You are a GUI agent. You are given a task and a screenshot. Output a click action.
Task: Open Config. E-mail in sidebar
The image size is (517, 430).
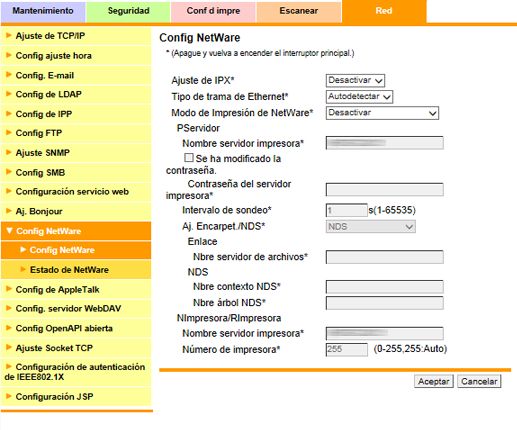coord(76,75)
